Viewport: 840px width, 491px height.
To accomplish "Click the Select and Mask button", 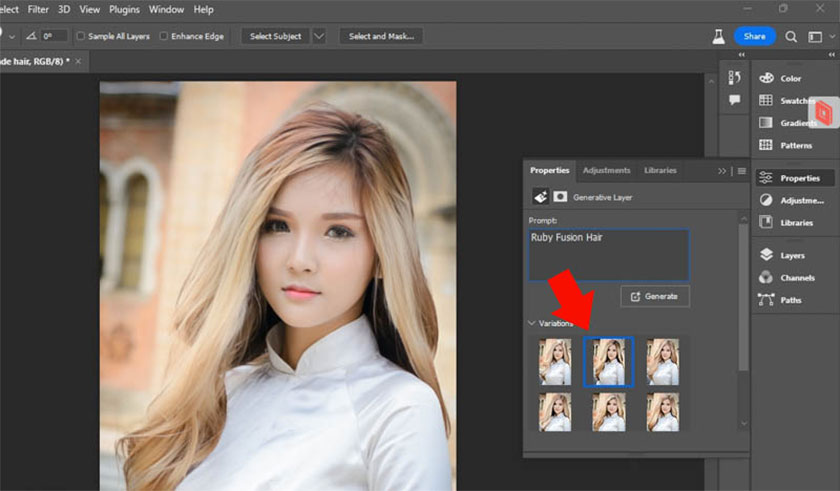I will [x=380, y=36].
